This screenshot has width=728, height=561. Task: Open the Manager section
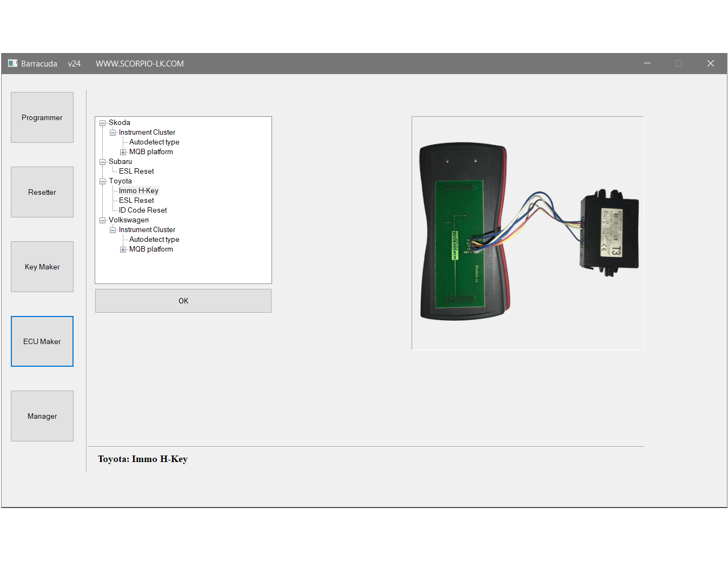[x=42, y=416]
